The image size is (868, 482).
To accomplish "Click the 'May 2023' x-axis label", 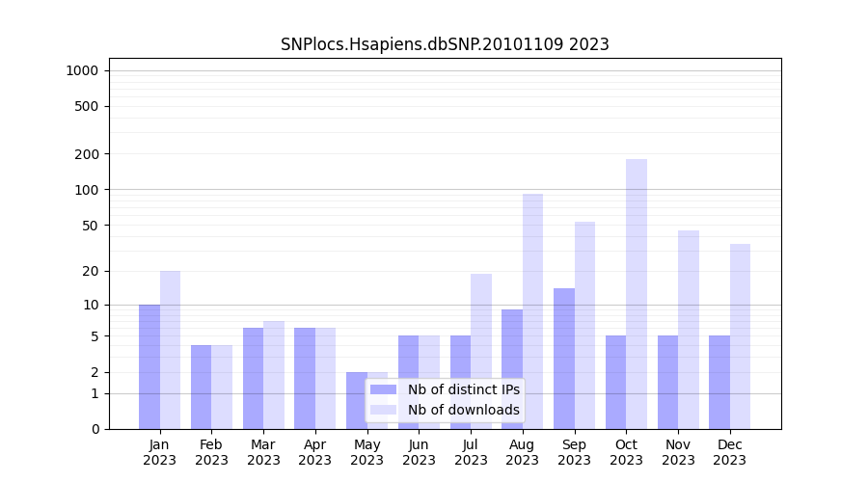I will tap(366, 452).
